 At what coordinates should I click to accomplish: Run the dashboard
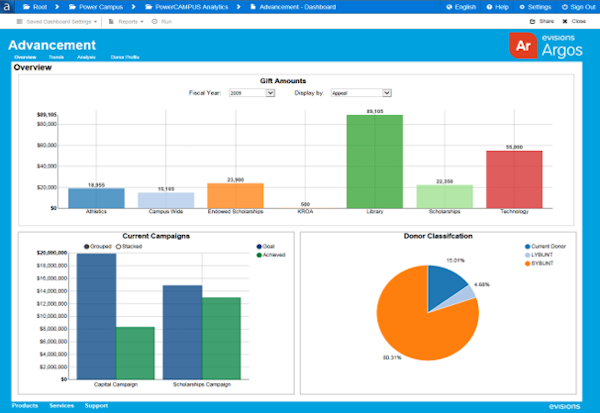[x=162, y=22]
